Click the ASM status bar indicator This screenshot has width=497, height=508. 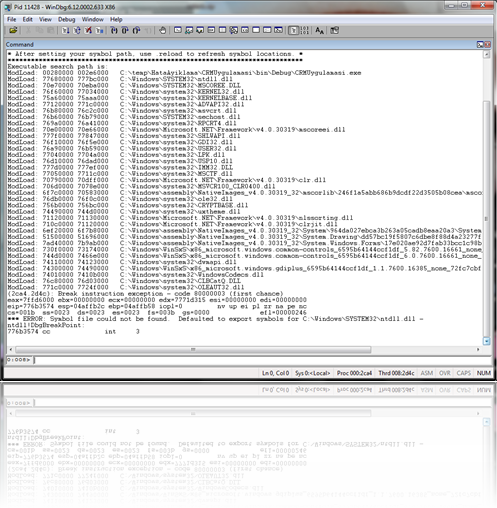pyautogui.click(x=427, y=373)
